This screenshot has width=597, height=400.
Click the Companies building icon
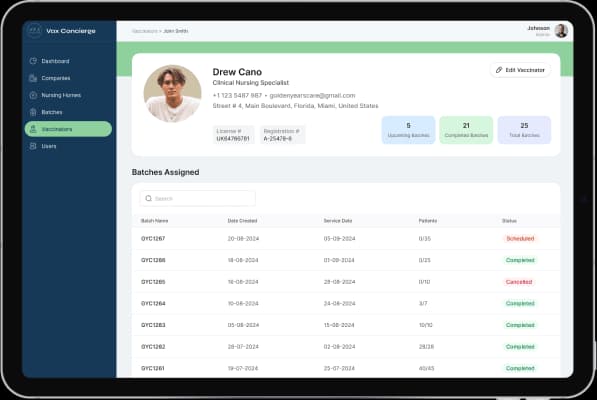(33, 78)
